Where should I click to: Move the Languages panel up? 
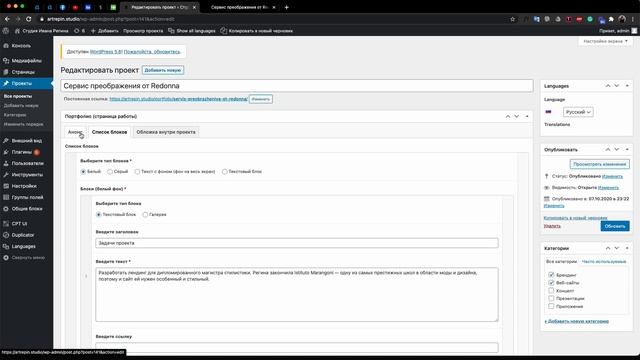[608, 86]
